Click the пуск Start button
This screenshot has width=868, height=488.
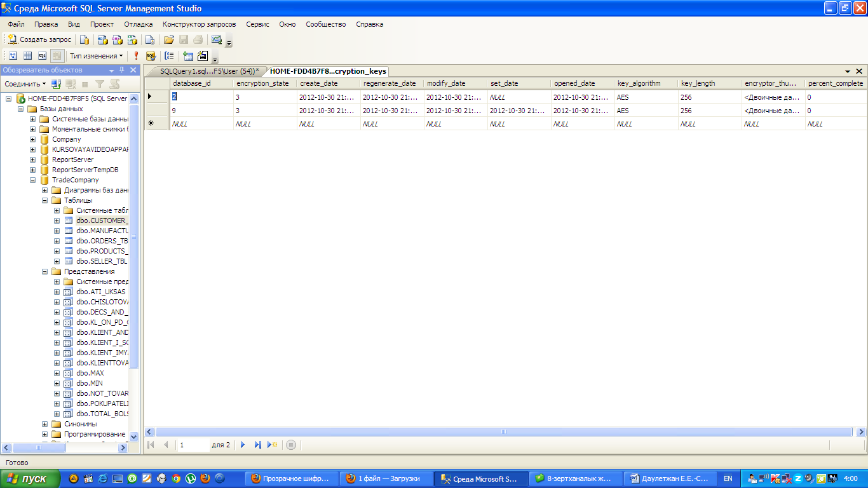click(31, 478)
